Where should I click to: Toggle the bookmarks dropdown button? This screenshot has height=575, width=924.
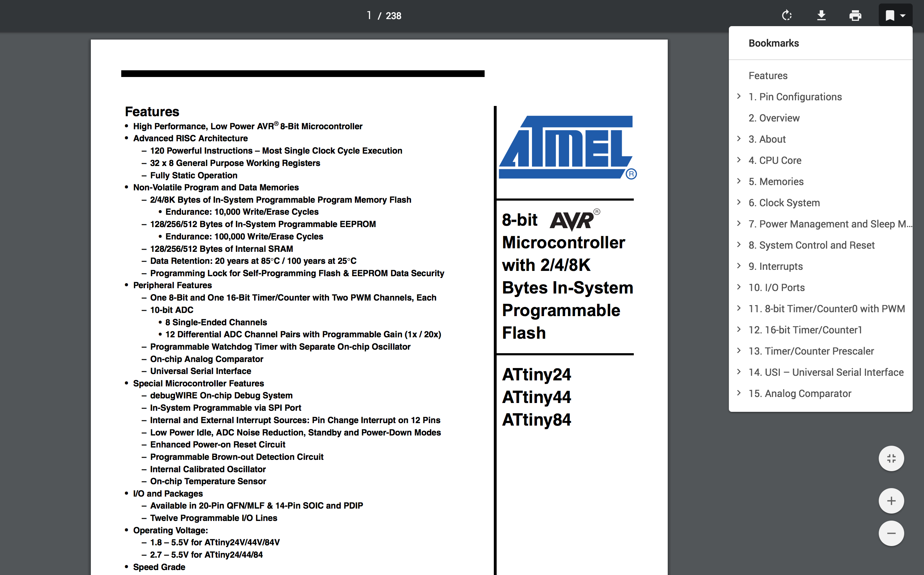point(895,16)
